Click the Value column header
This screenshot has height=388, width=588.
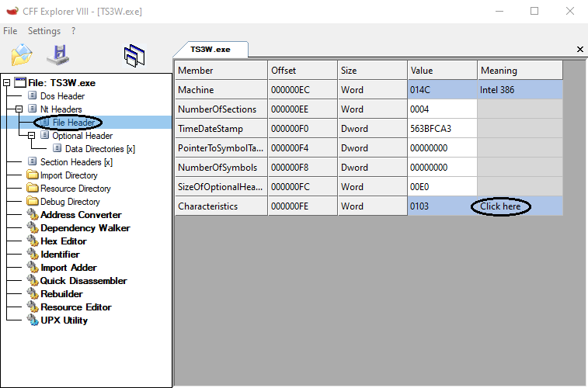(442, 70)
